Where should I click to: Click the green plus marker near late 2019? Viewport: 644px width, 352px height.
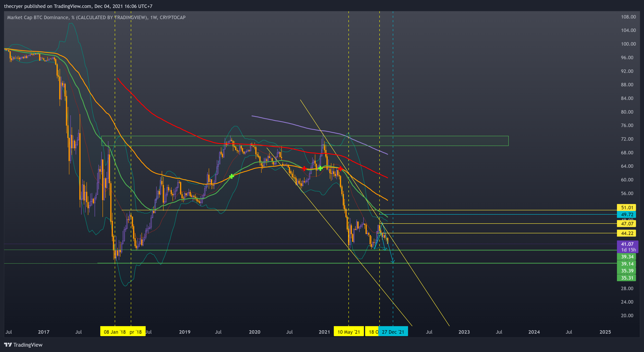pyautogui.click(x=231, y=176)
